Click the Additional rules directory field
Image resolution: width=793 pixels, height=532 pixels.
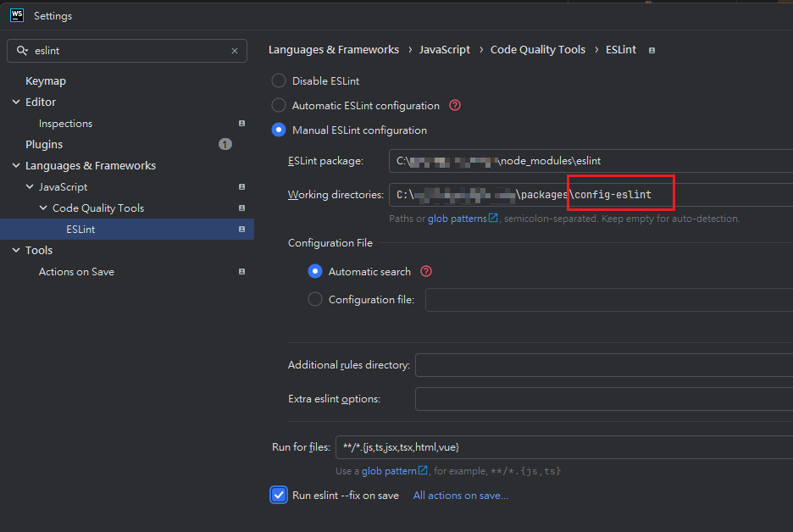[x=604, y=365]
